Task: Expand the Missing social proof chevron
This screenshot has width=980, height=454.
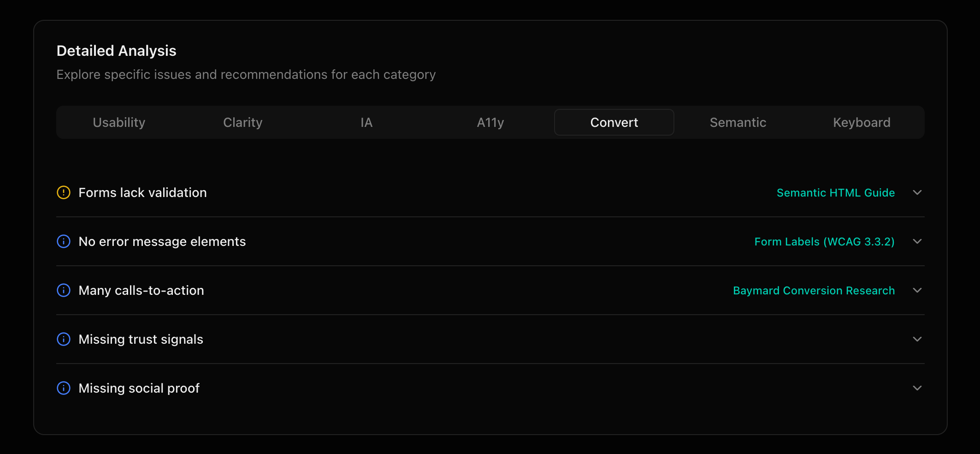Action: 917,388
